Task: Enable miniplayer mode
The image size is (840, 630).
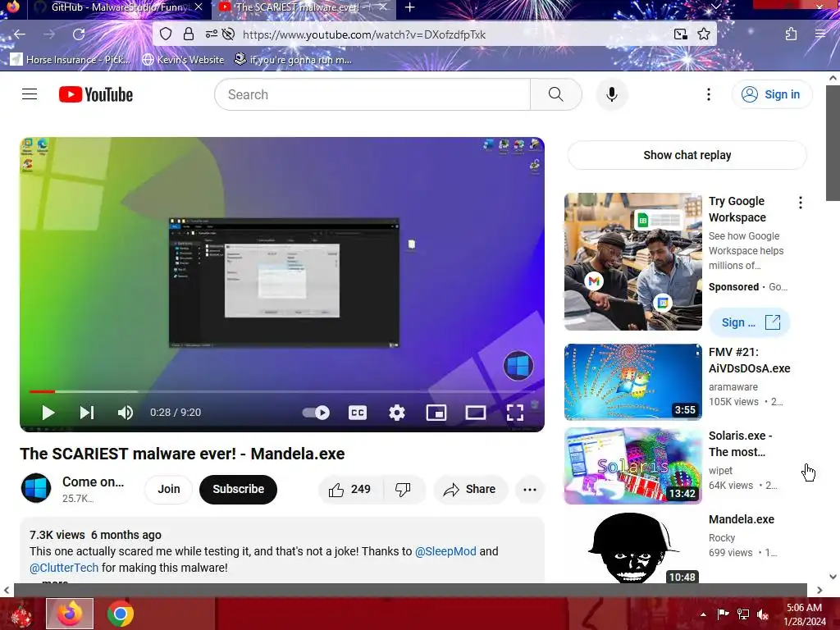Action: (x=436, y=413)
